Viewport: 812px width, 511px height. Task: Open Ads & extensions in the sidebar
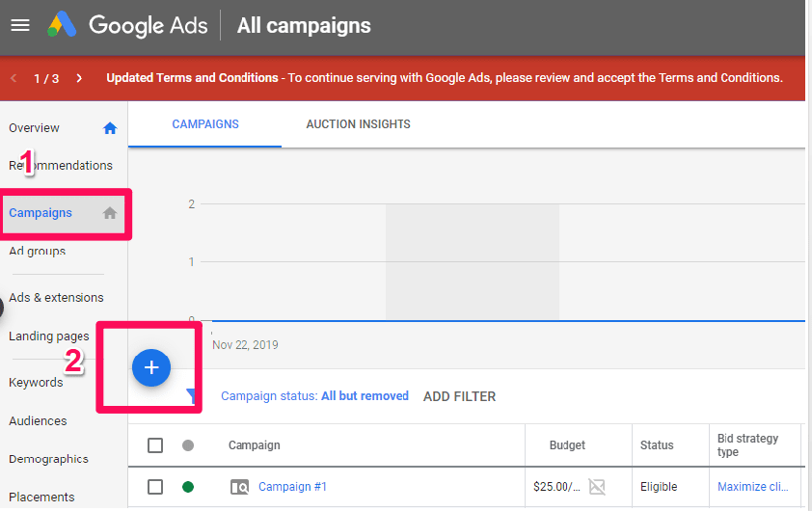(x=56, y=298)
